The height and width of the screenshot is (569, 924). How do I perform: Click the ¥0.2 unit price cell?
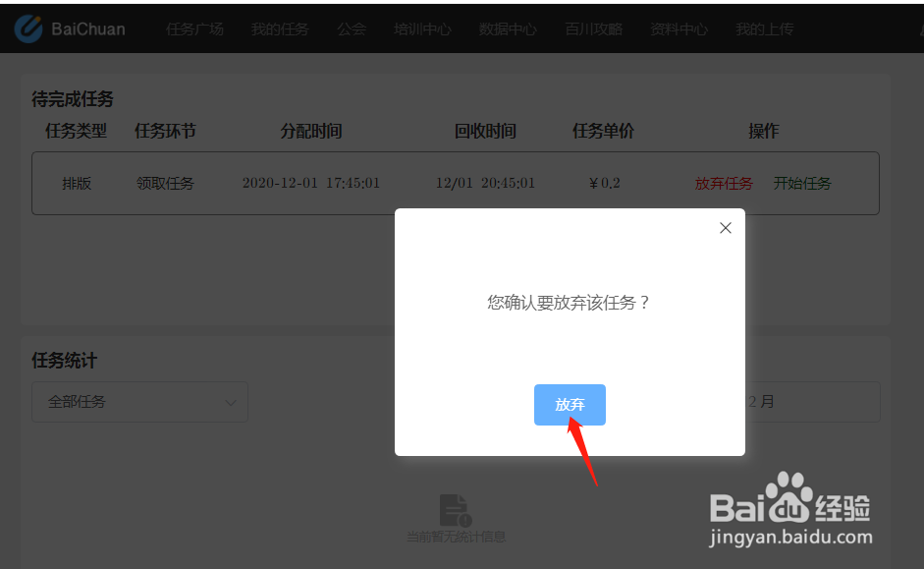605,184
